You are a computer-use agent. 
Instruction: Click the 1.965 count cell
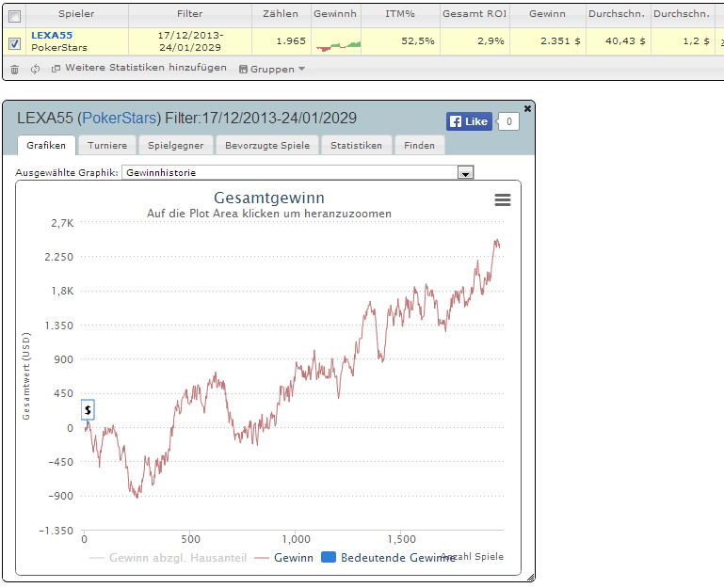point(282,41)
